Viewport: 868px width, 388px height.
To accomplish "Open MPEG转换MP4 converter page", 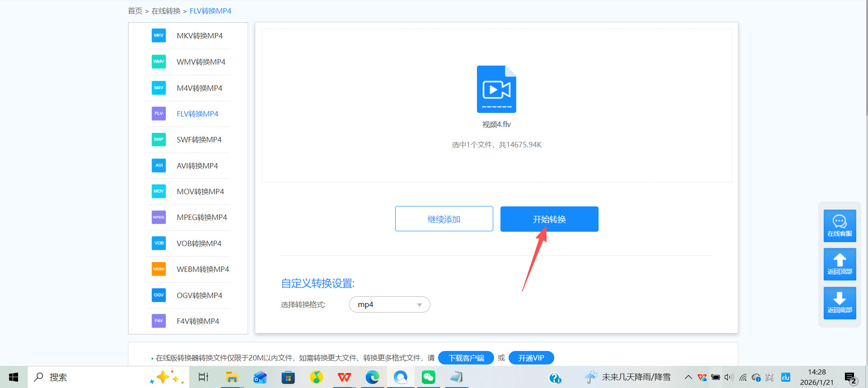I will click(202, 217).
